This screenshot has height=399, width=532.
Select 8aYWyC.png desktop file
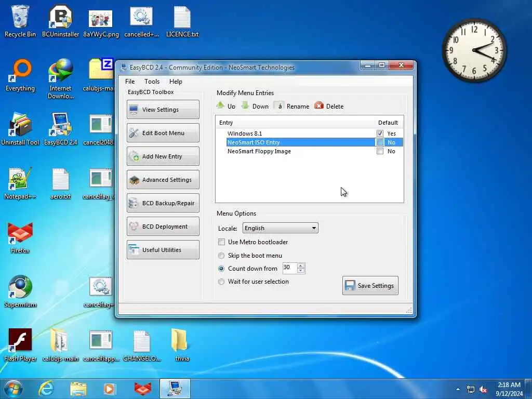101,22
